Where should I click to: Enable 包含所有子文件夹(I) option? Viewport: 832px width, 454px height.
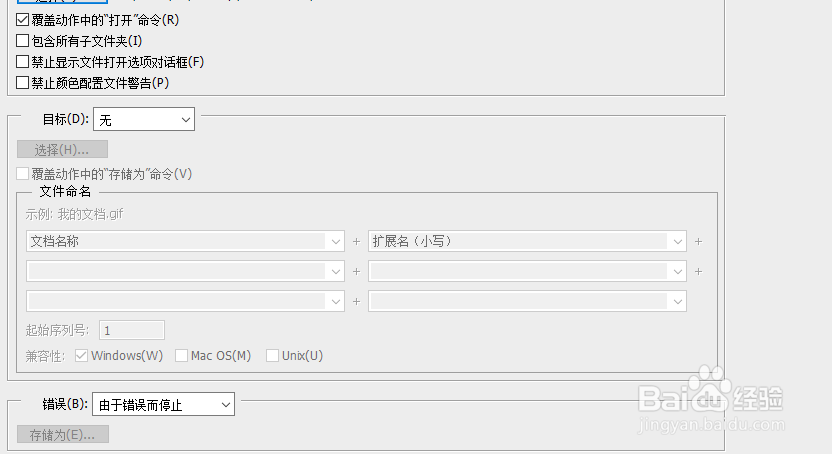[x=23, y=41]
